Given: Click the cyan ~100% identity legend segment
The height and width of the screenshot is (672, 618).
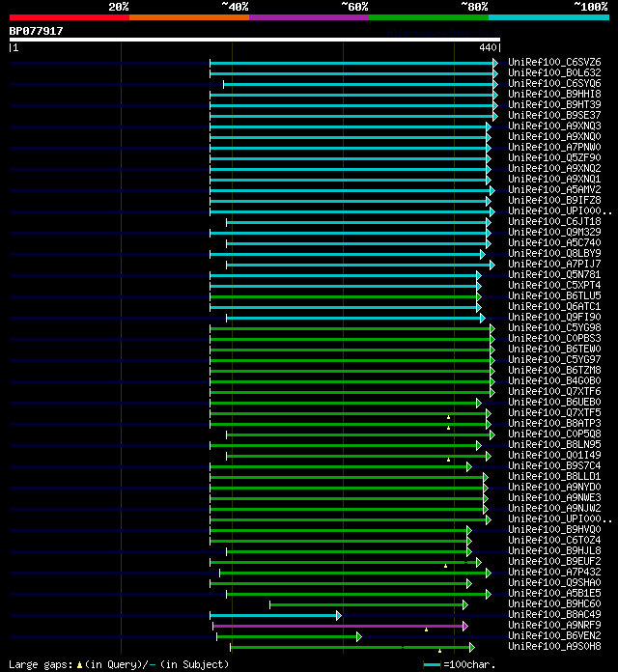Looking at the screenshot, I should click(x=549, y=17).
